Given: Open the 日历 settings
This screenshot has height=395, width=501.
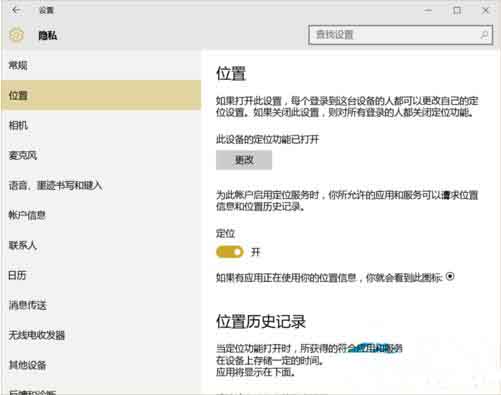Looking at the screenshot, I should click(101, 275).
